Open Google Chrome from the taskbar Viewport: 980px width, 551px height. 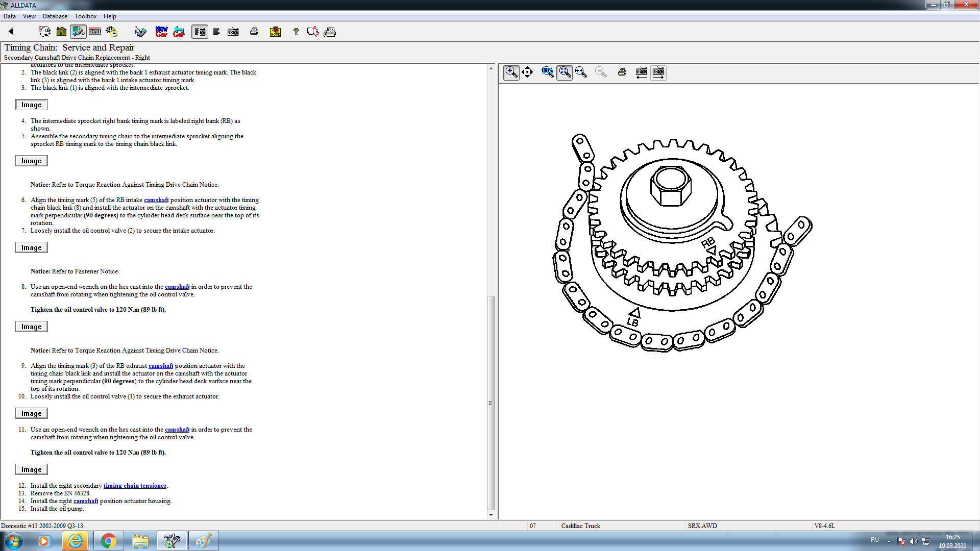tap(108, 541)
